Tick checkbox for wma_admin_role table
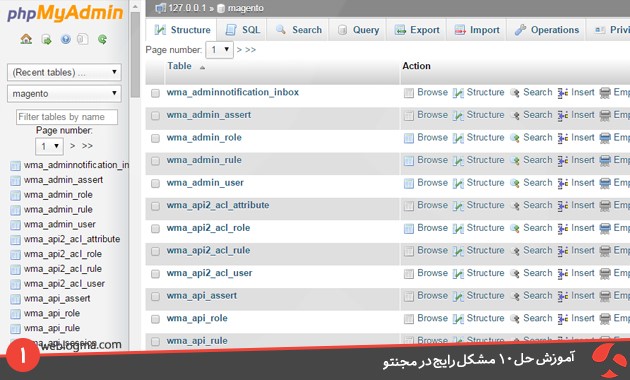Viewport: 630px width, 380px height. 155,138
